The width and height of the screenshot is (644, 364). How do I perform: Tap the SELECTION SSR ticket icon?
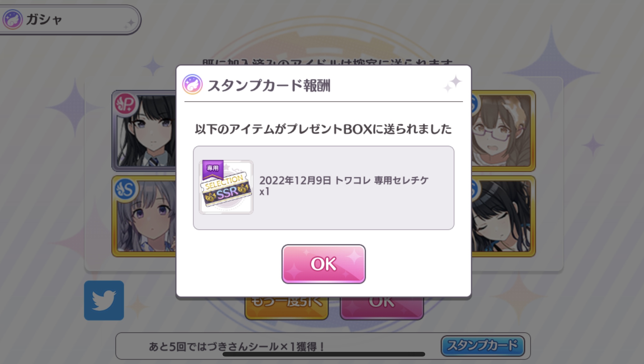coord(226,187)
